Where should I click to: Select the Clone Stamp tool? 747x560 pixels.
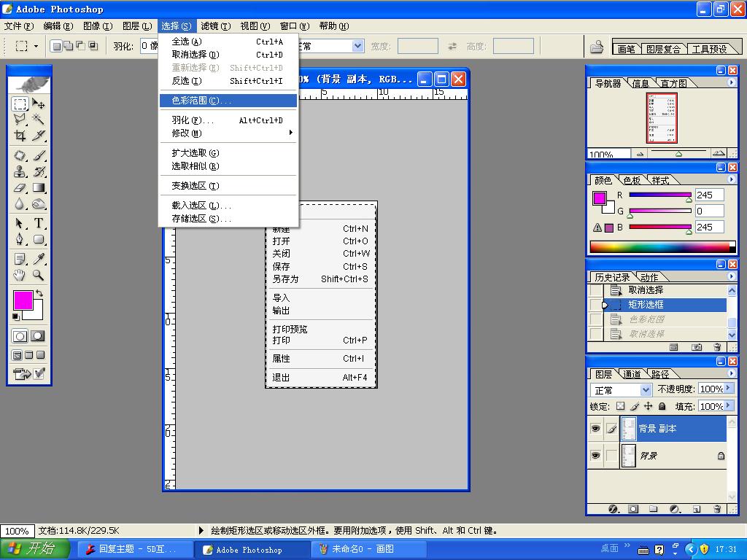click(x=20, y=171)
